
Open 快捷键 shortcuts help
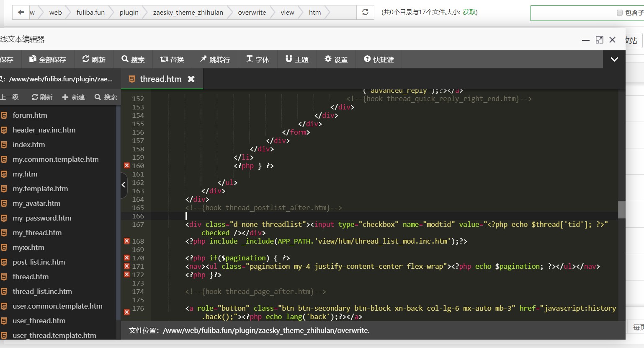pos(379,60)
